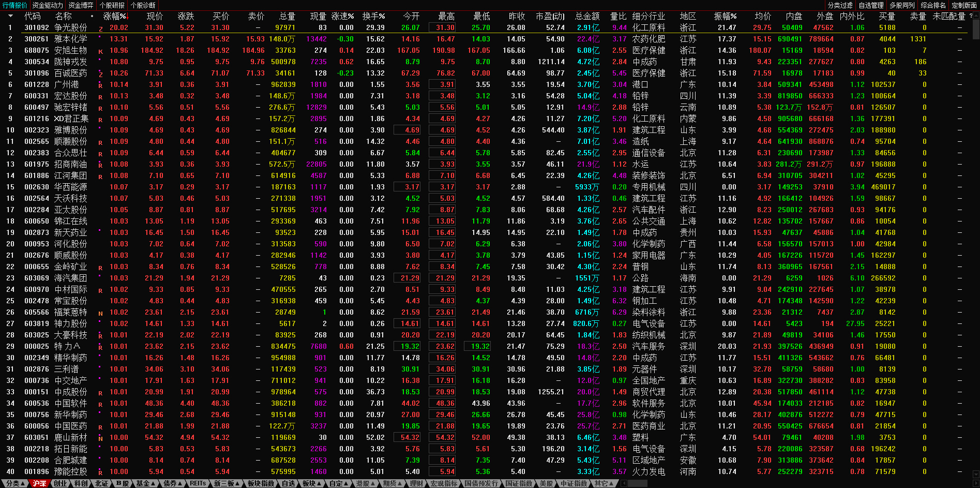Screen dimensions: 980x488
Task: Click the left arrow after bottom tabs
Action: tap(624, 483)
